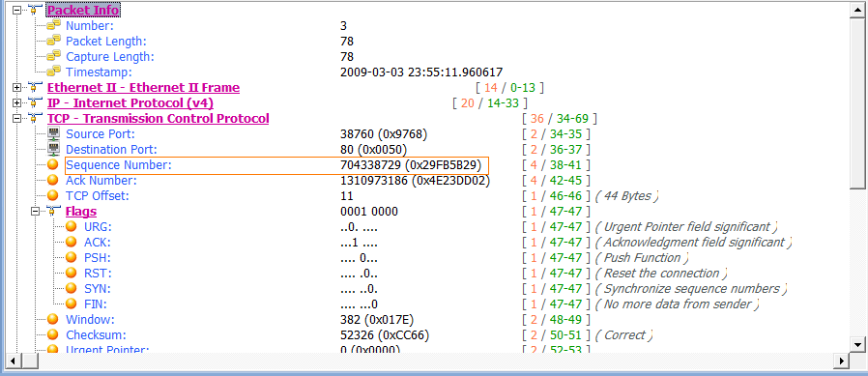Click the vertical scrollbar thumb
868x376 pixels.
pyautogui.click(x=857, y=103)
